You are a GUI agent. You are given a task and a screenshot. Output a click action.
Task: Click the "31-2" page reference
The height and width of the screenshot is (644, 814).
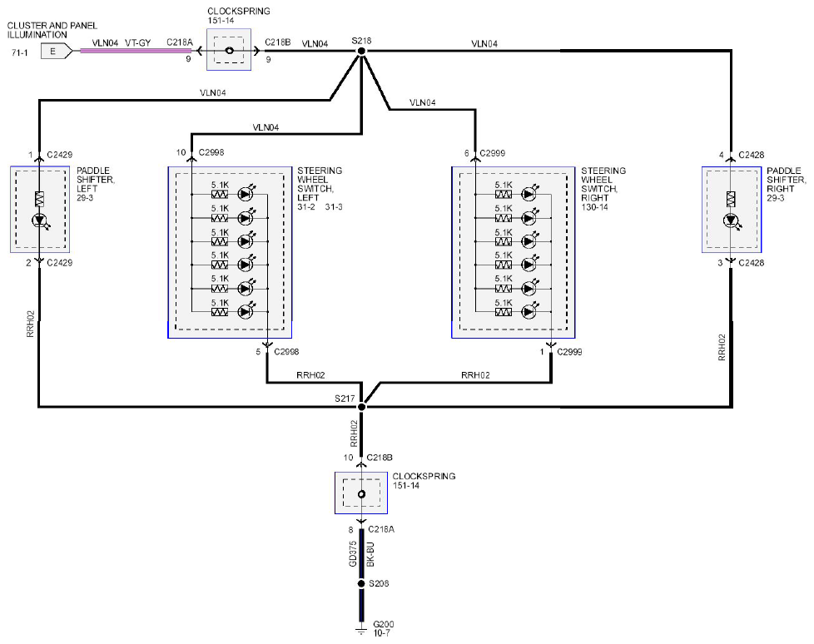click(x=305, y=207)
